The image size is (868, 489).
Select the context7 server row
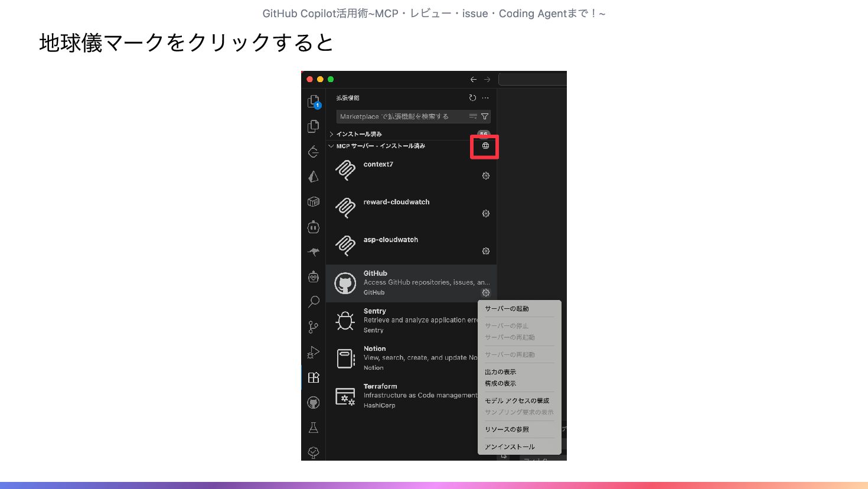(411, 171)
